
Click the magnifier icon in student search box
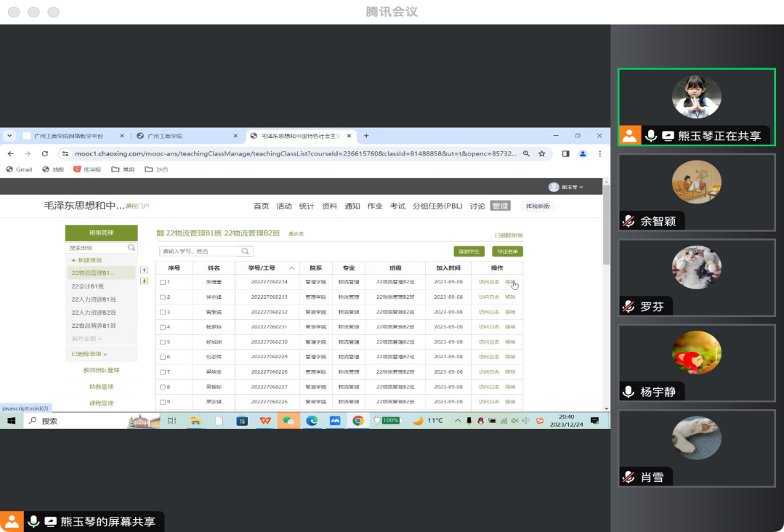pyautogui.click(x=246, y=251)
